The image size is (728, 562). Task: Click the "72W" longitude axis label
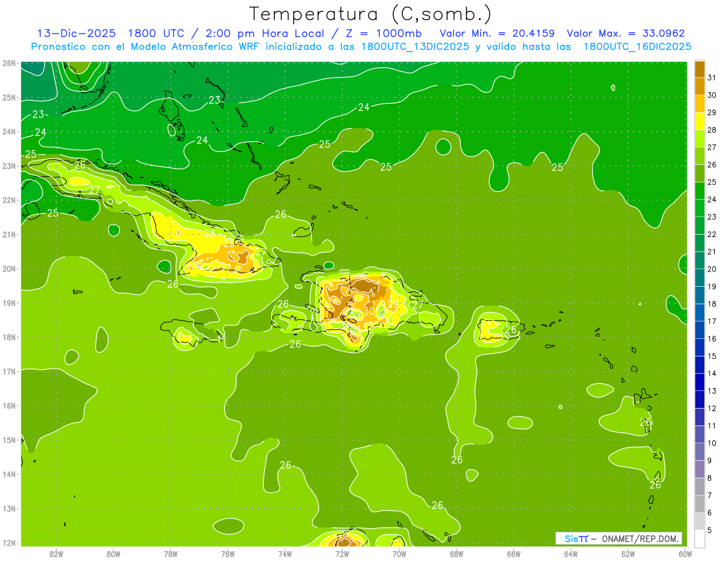(342, 554)
